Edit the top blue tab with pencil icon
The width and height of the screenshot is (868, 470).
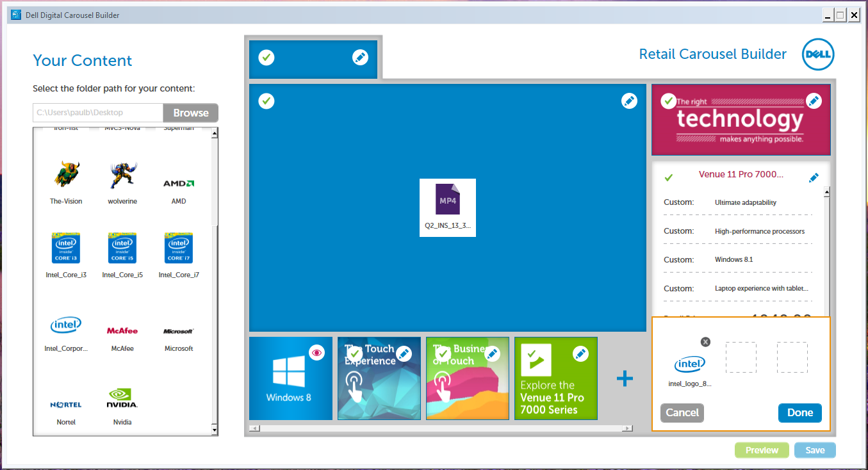coord(360,58)
